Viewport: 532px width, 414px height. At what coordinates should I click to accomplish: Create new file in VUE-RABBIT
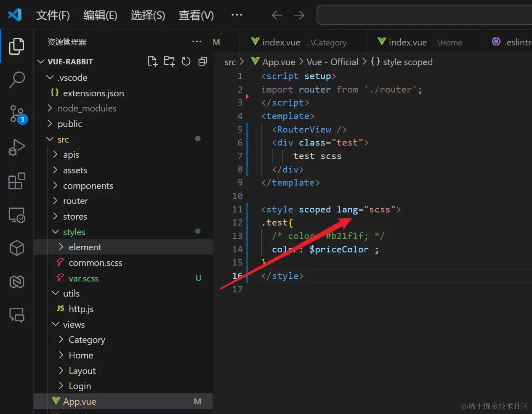tap(153, 61)
